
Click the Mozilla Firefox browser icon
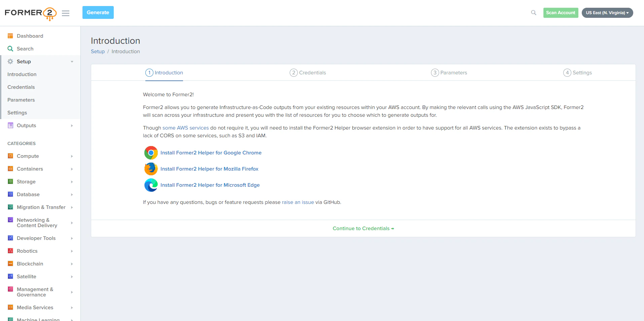point(151,169)
